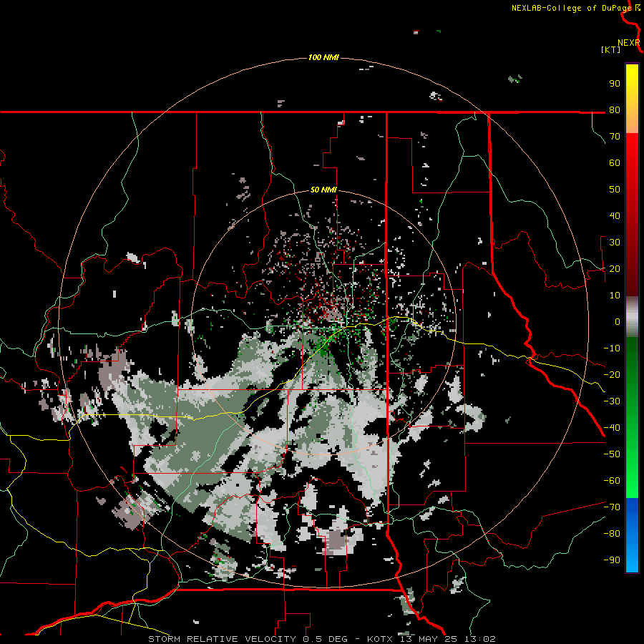Click the -60 value on the color scale

[x=612, y=481]
